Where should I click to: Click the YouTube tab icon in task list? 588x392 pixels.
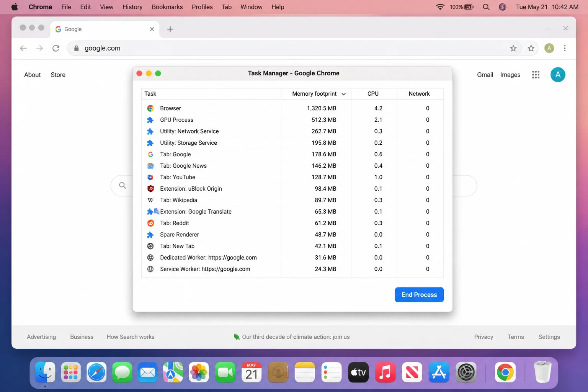[x=150, y=177]
